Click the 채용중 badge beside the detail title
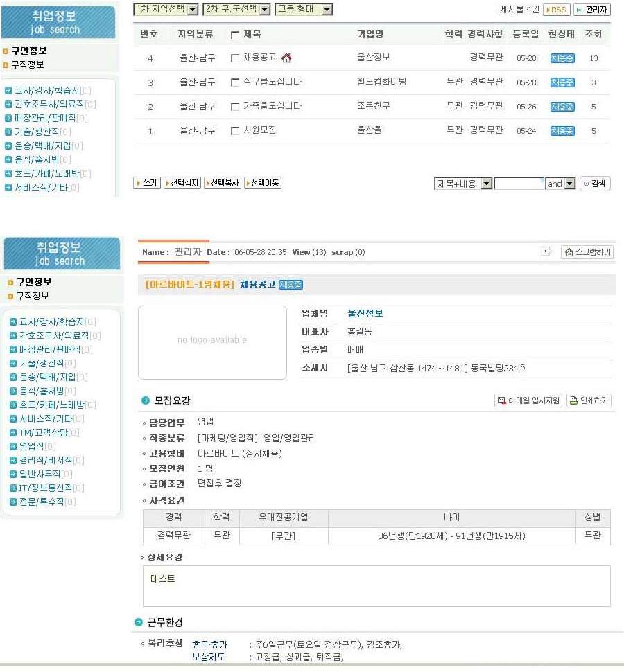 coord(291,285)
